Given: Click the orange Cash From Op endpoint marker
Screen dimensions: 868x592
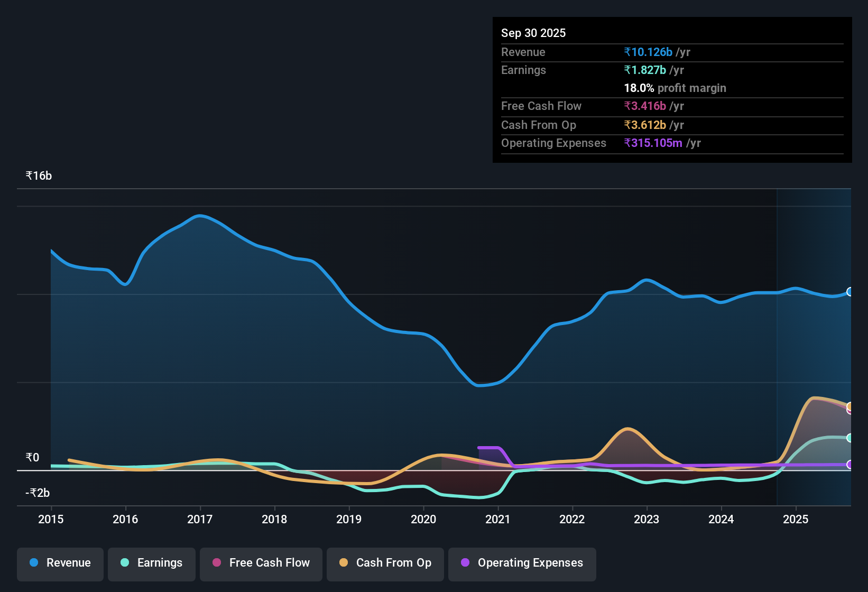Looking at the screenshot, I should pyautogui.click(x=850, y=407).
